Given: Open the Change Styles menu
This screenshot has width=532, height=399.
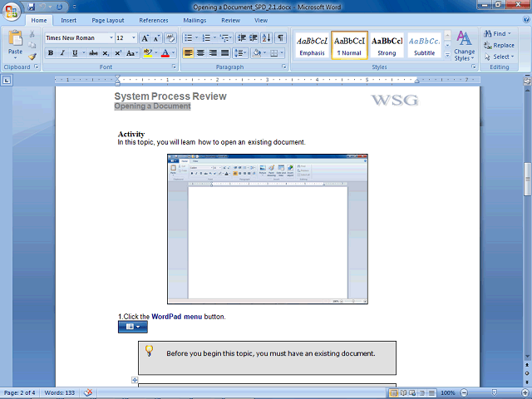Looking at the screenshot, I should (464, 47).
